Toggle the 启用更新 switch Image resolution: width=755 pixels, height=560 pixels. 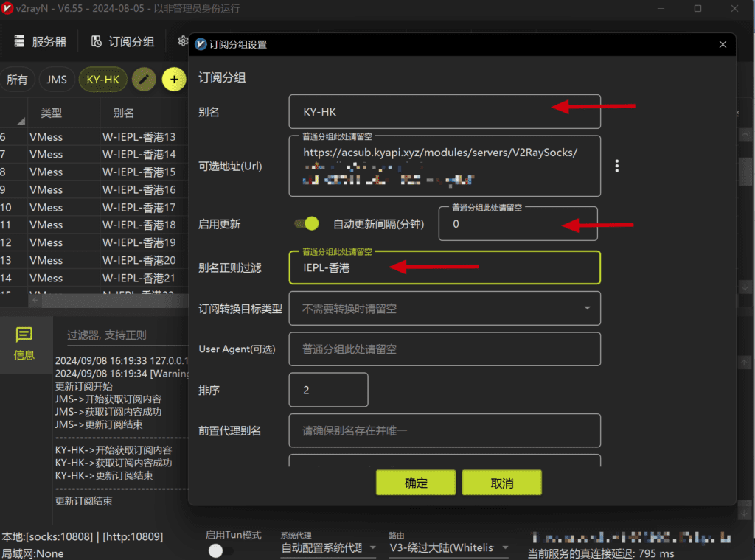307,224
